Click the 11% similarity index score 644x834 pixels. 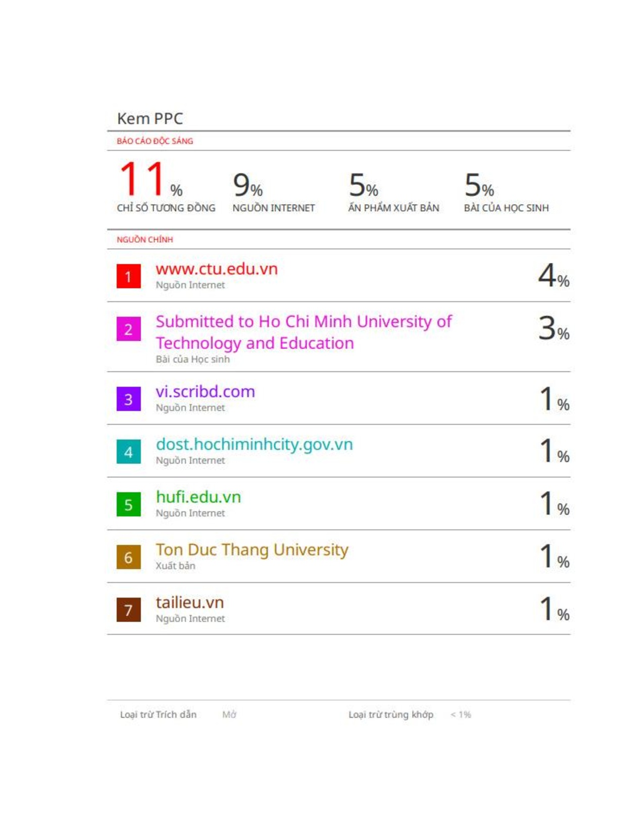pos(150,180)
